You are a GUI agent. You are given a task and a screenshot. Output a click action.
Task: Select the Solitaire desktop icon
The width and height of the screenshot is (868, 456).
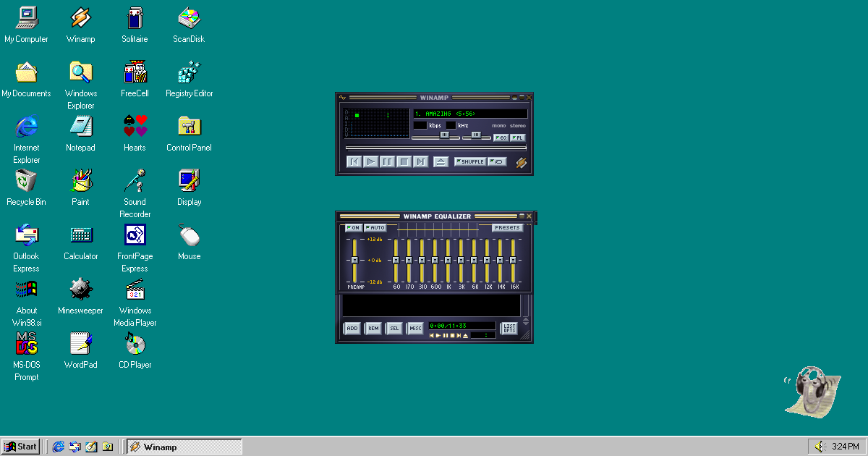point(135,25)
